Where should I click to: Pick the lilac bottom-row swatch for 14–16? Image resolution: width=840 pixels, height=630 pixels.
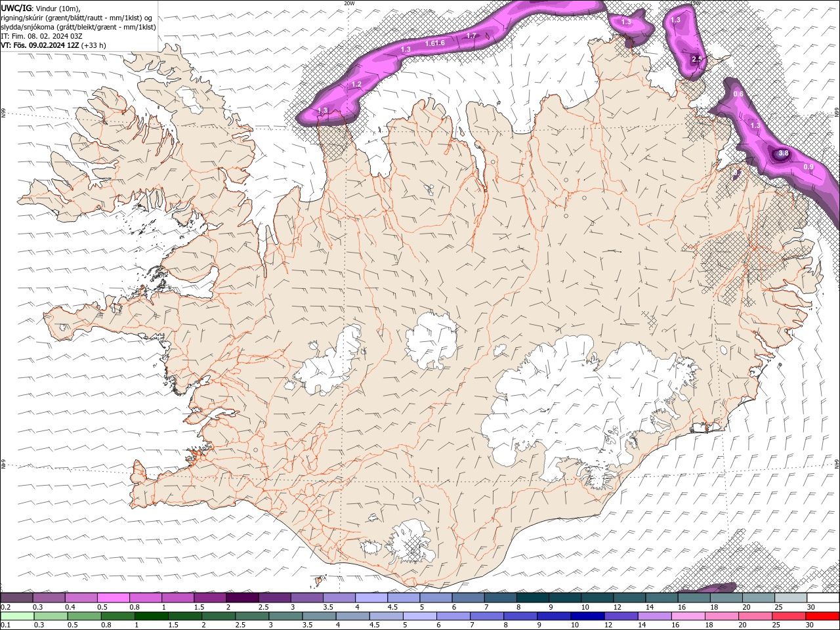(656, 616)
